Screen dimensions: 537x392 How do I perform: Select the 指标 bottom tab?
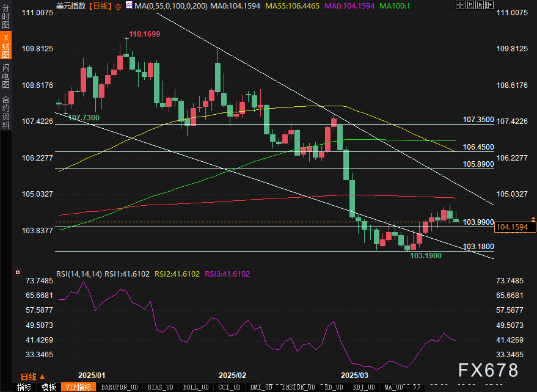[24, 387]
